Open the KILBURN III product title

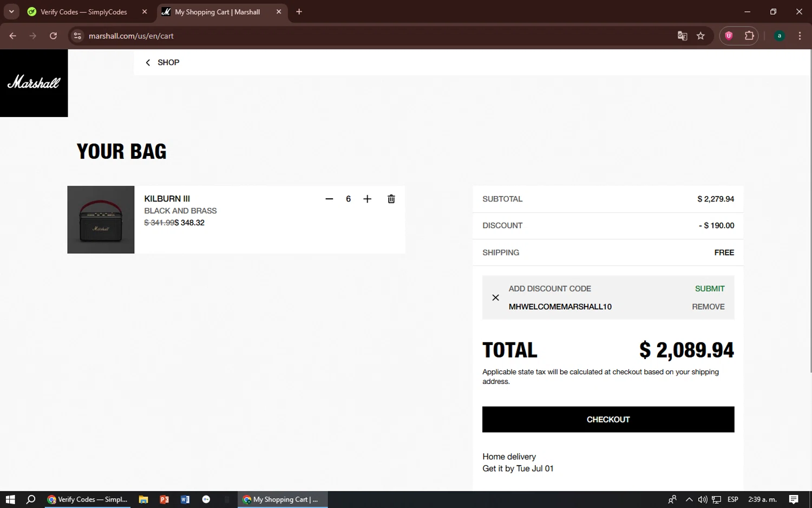167,199
